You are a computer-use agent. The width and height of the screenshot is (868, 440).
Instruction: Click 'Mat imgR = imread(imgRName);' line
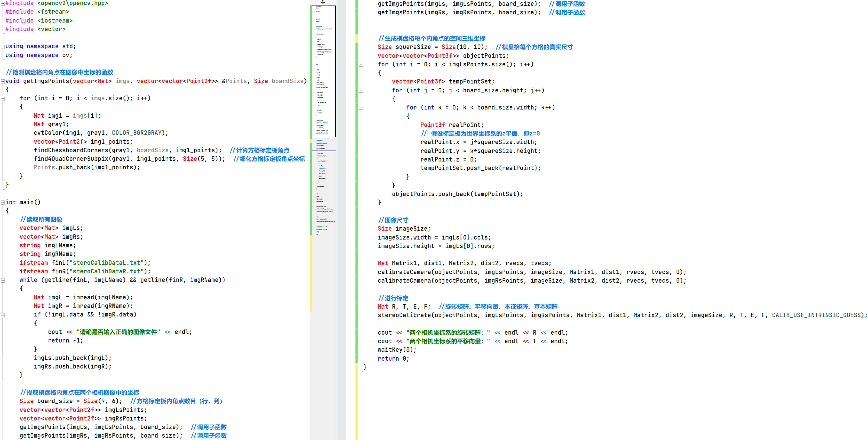pos(83,306)
